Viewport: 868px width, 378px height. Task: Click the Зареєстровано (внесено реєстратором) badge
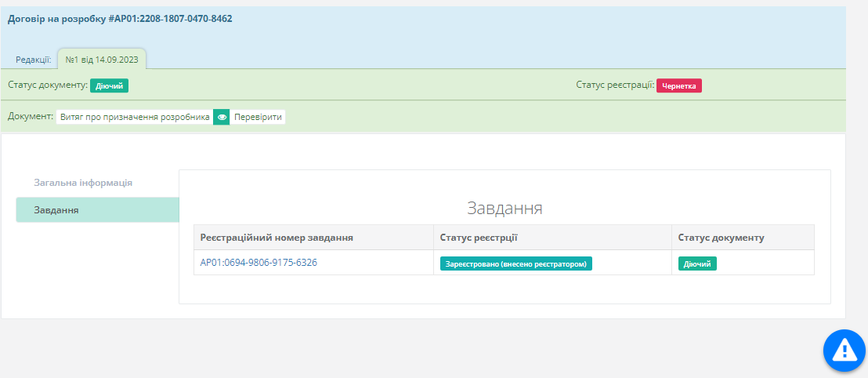pos(515,264)
